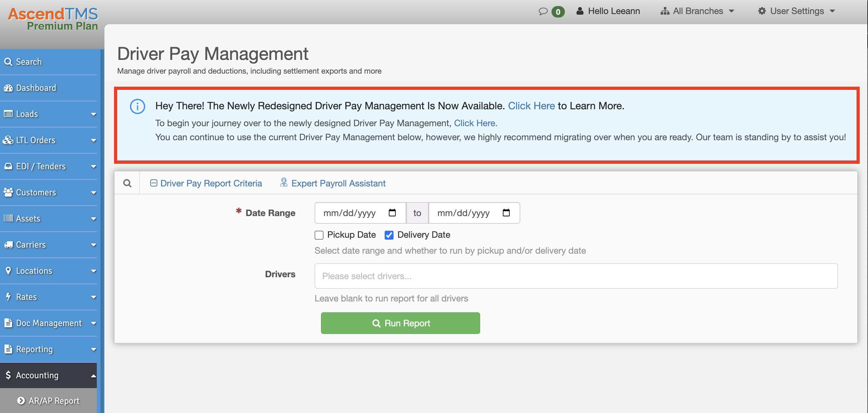This screenshot has width=868, height=413.
Task: Click the Locations map pin icon
Action: click(8, 271)
